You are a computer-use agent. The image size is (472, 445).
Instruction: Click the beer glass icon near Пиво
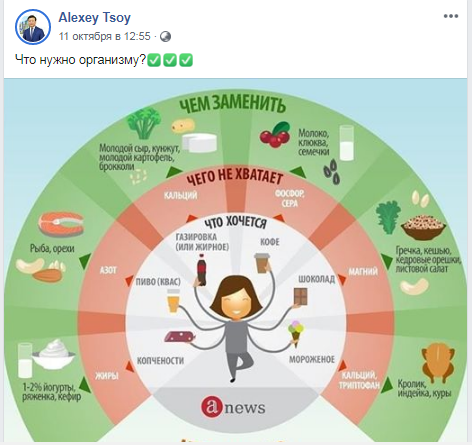click(173, 300)
